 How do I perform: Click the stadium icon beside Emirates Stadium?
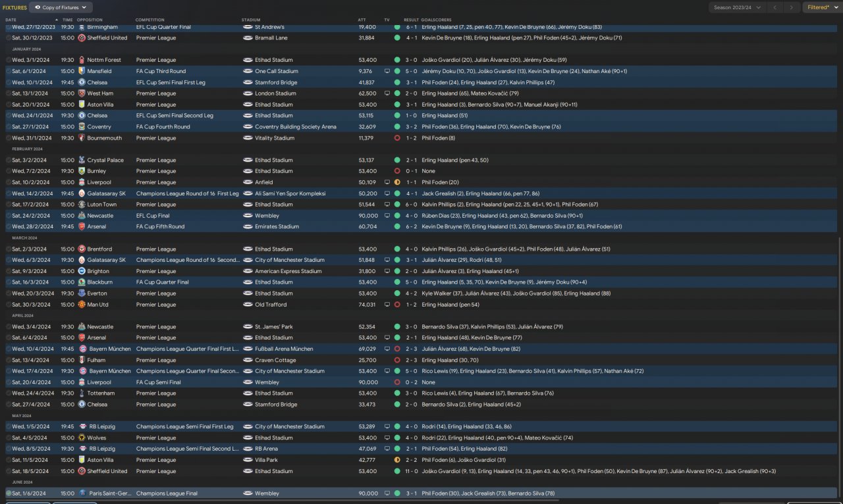[x=248, y=227]
